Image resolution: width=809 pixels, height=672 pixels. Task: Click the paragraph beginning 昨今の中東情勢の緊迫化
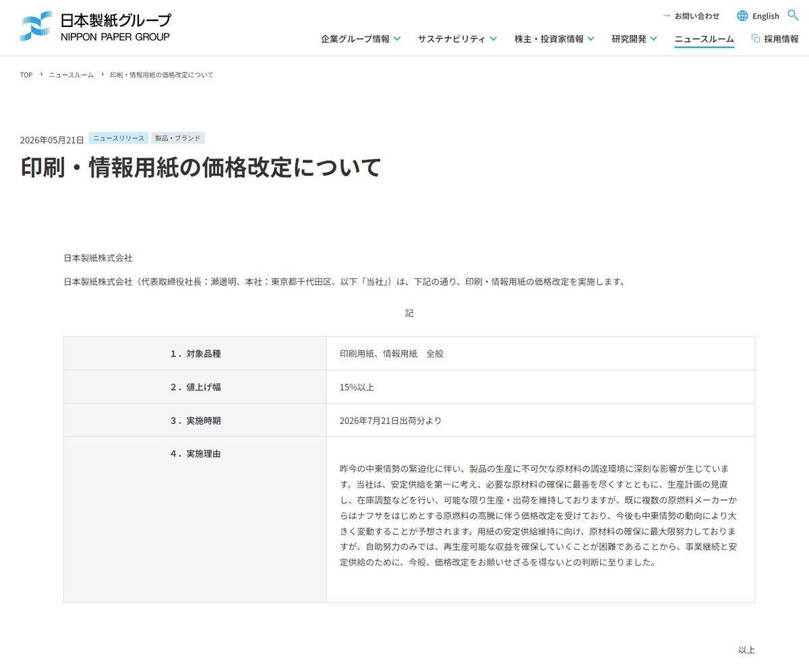tap(539, 515)
